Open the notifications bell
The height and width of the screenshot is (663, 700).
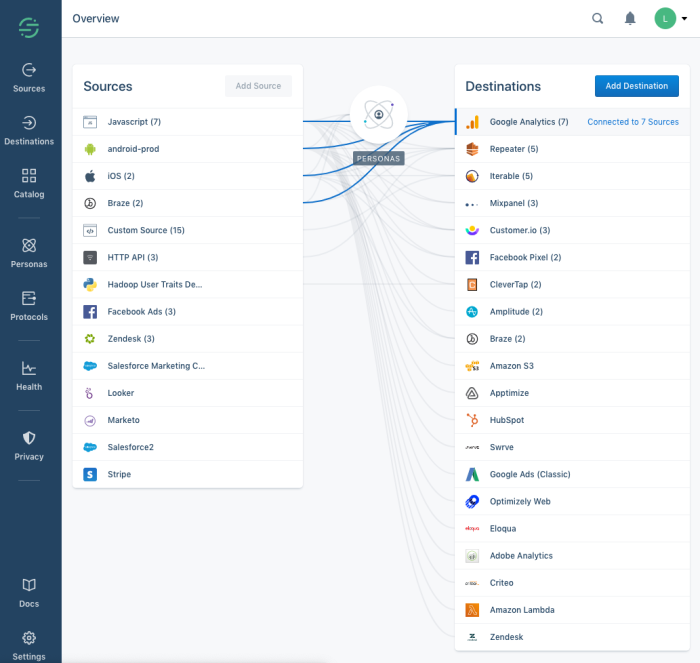pyautogui.click(x=630, y=18)
